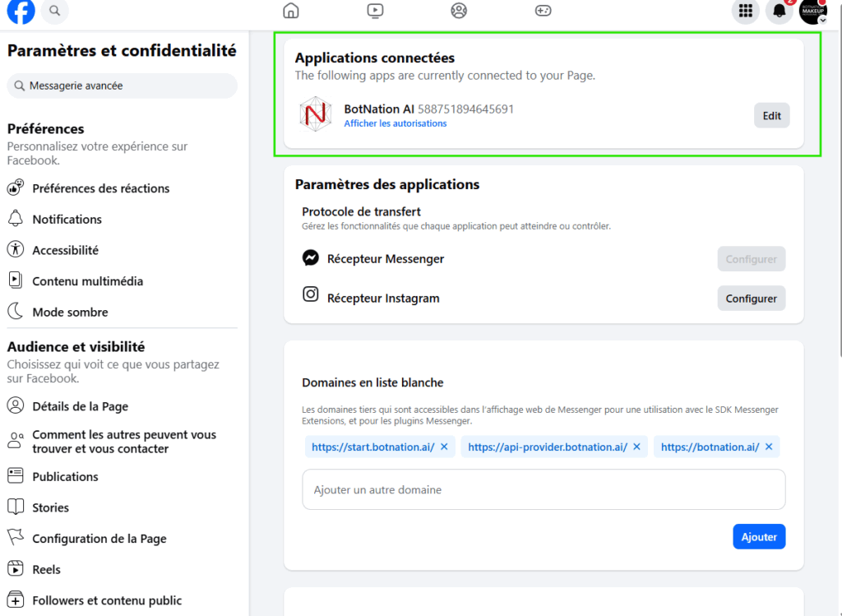Open the apps grid menu icon
The width and height of the screenshot is (842, 616).
(x=746, y=11)
